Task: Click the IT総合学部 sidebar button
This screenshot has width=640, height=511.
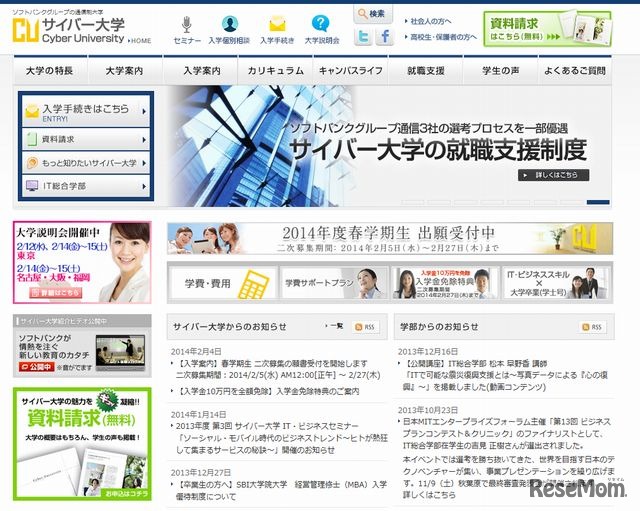Action: tap(86, 186)
